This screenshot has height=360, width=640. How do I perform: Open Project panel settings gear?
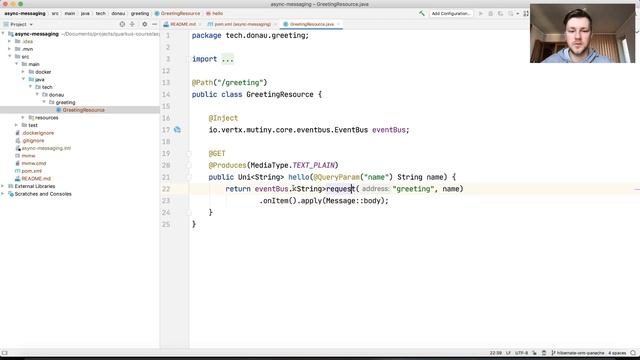pos(144,24)
